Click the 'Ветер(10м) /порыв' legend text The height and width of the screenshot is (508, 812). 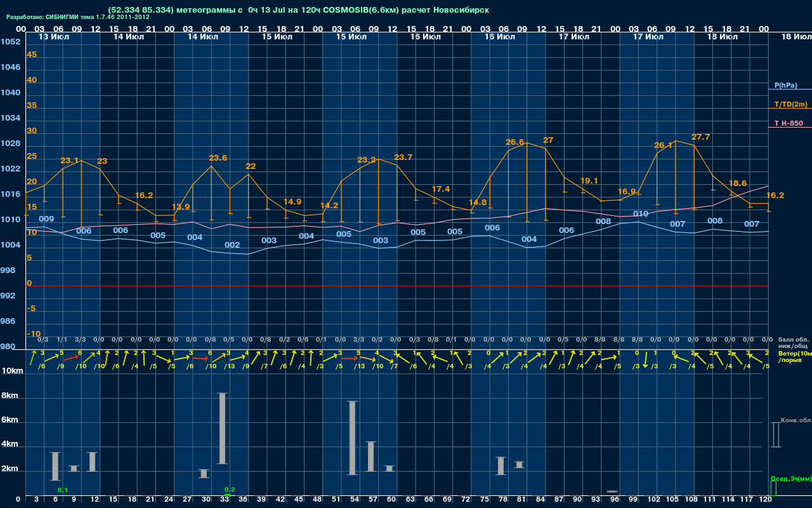[795, 356]
